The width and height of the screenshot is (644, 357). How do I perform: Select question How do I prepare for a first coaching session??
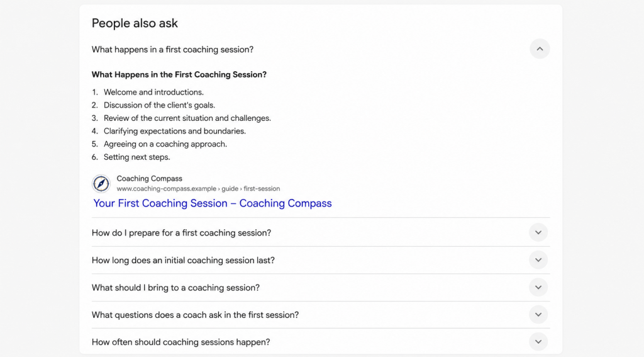[x=181, y=233]
